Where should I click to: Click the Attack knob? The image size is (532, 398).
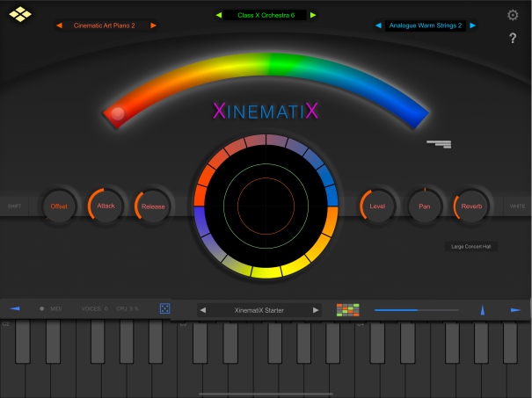pos(106,206)
